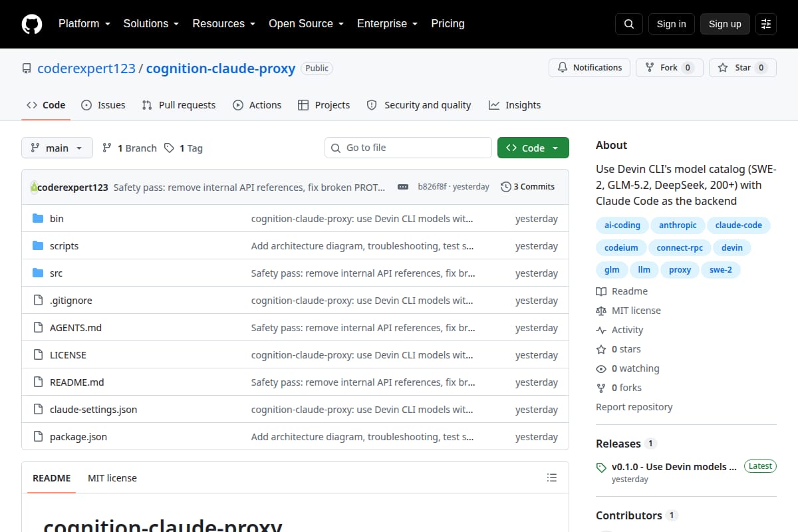Click the bin folder icon

point(38,219)
